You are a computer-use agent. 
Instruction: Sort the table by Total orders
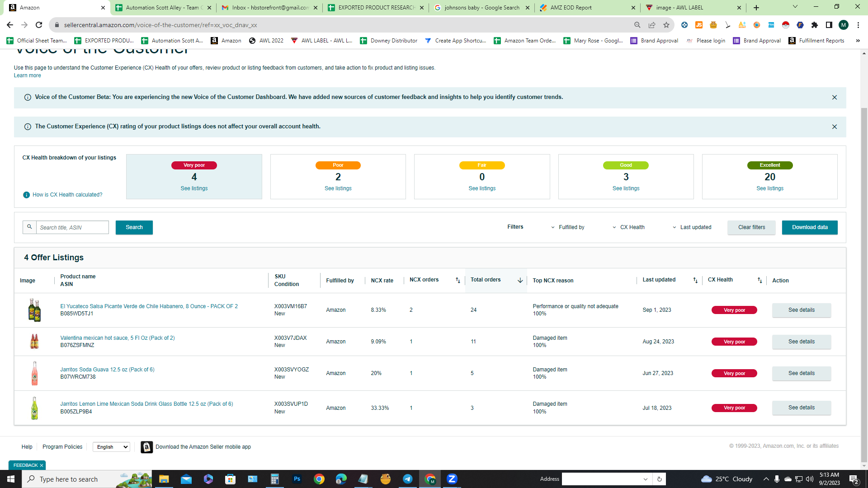520,280
